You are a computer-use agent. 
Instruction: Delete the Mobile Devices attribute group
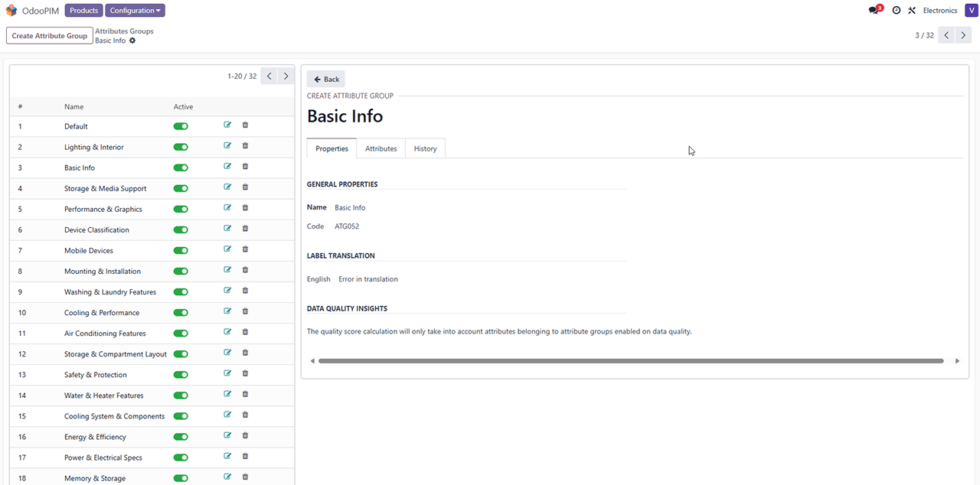click(245, 249)
